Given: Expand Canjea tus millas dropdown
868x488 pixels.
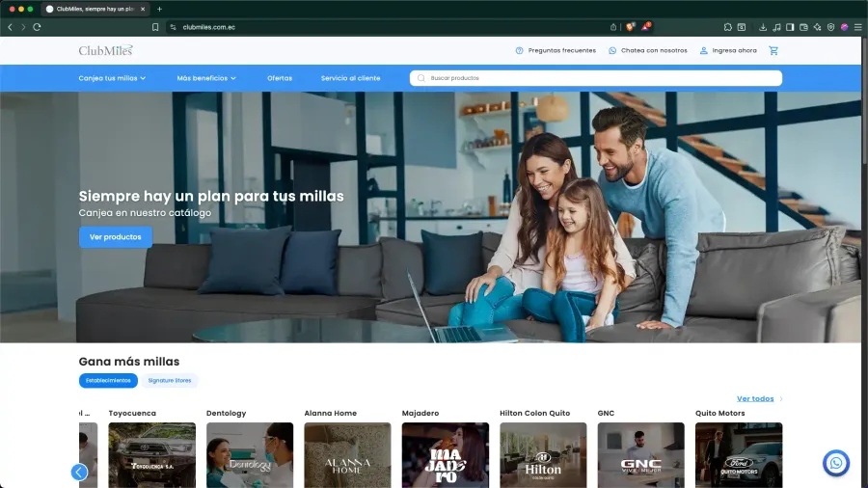Looking at the screenshot, I should coord(112,78).
